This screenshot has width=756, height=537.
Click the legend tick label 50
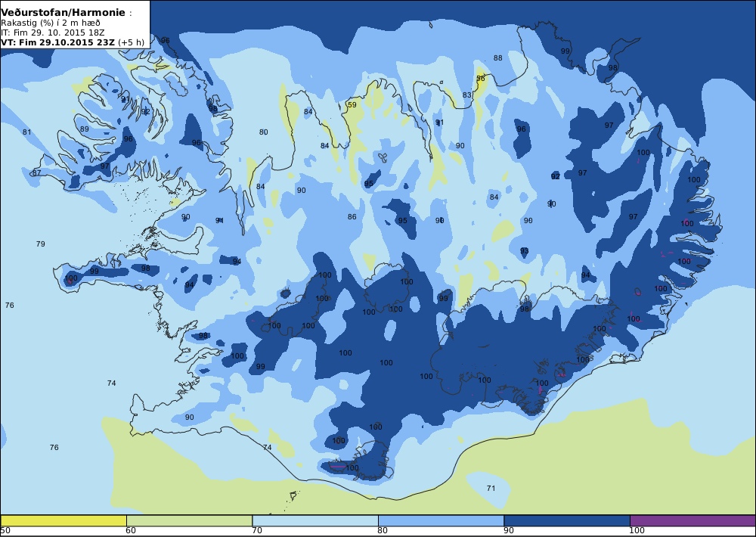[x=5, y=531]
